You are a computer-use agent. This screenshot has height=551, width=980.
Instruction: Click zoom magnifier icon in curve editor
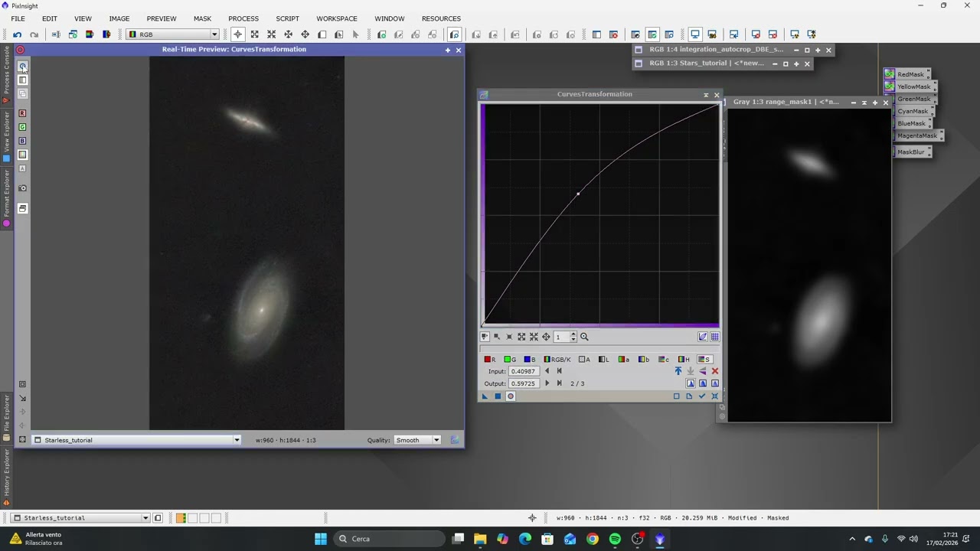pyautogui.click(x=584, y=337)
